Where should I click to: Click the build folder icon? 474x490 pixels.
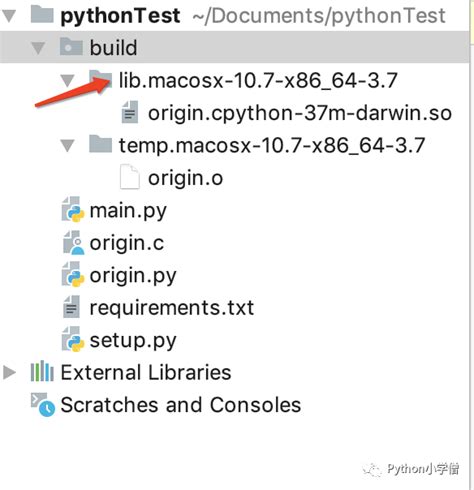pyautogui.click(x=71, y=47)
